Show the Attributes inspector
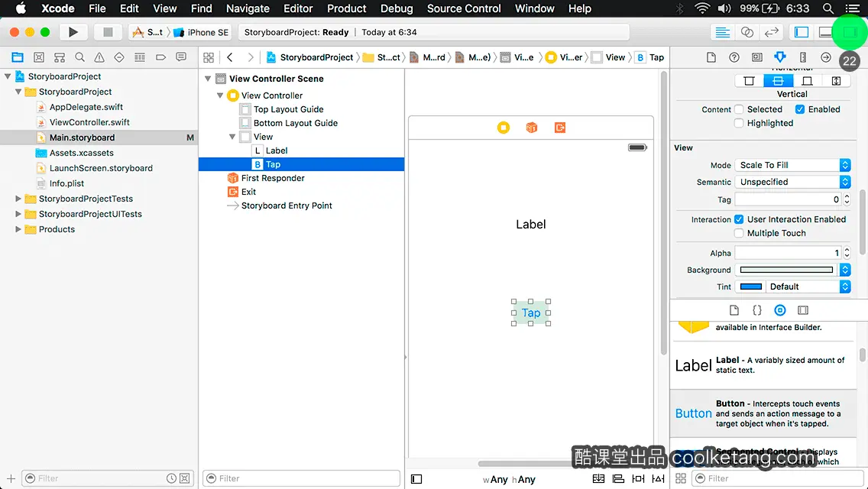 [x=780, y=57]
